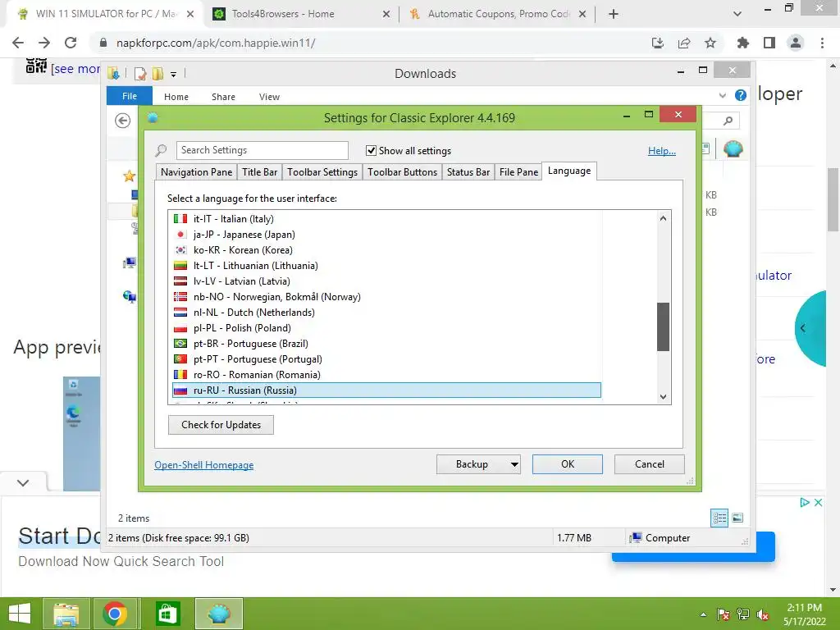Bookmark this page with the star icon
This screenshot has width=840, height=630.
tap(710, 43)
